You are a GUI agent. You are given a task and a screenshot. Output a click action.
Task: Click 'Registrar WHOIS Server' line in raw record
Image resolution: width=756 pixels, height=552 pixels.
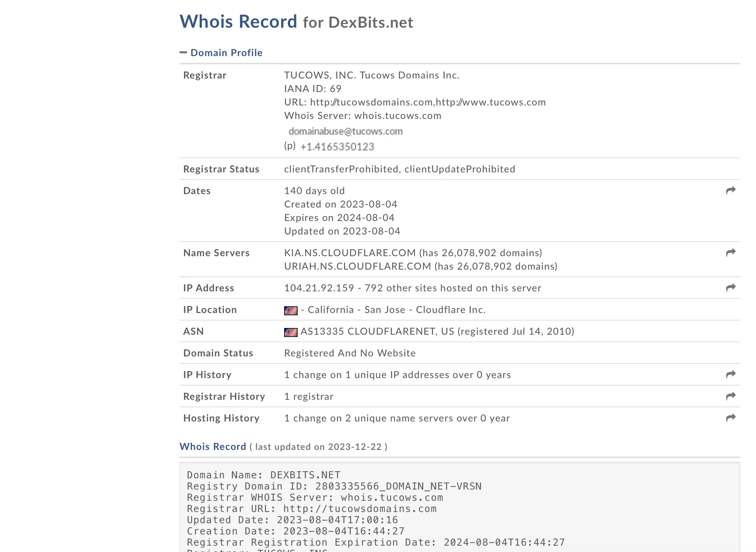pyautogui.click(x=315, y=497)
